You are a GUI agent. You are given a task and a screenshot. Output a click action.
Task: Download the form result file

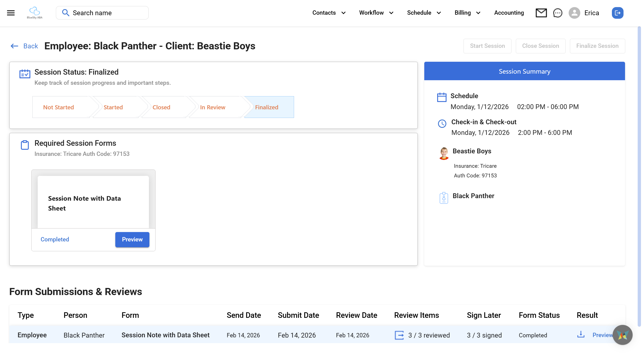(x=581, y=335)
